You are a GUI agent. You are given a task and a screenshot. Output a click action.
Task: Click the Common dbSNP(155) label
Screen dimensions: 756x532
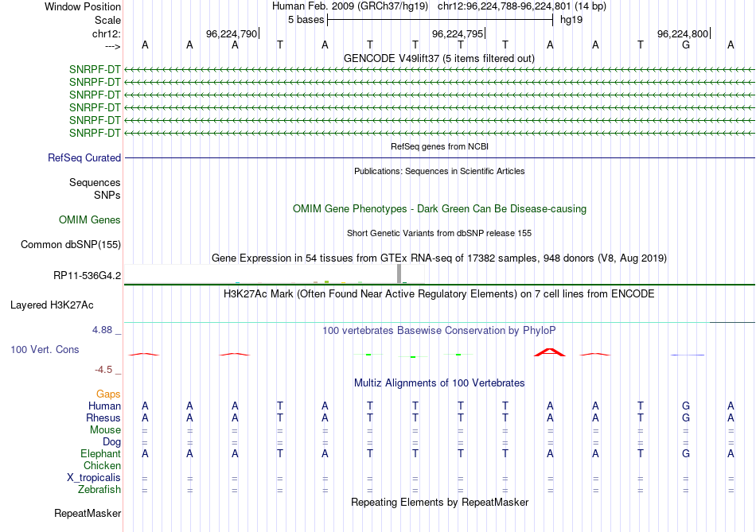point(70,245)
